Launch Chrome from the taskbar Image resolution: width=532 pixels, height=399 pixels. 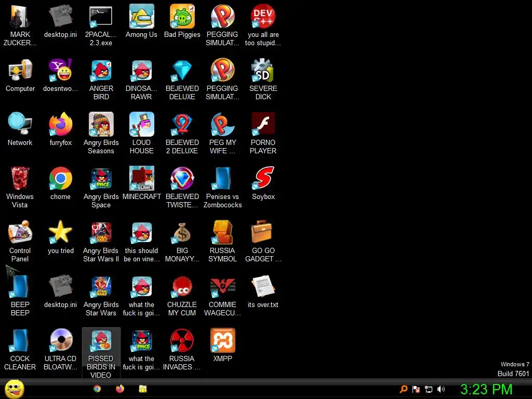(97, 389)
